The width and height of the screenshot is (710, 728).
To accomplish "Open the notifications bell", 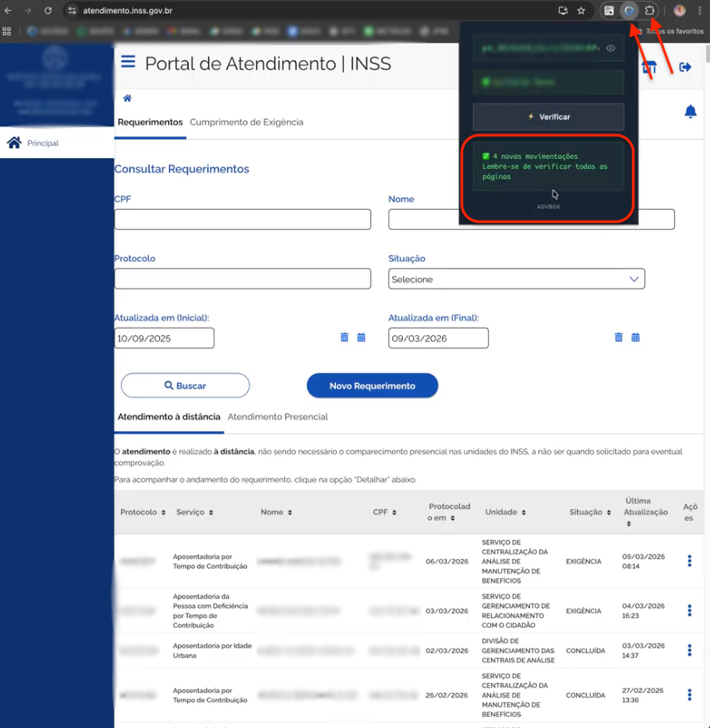I will (690, 112).
